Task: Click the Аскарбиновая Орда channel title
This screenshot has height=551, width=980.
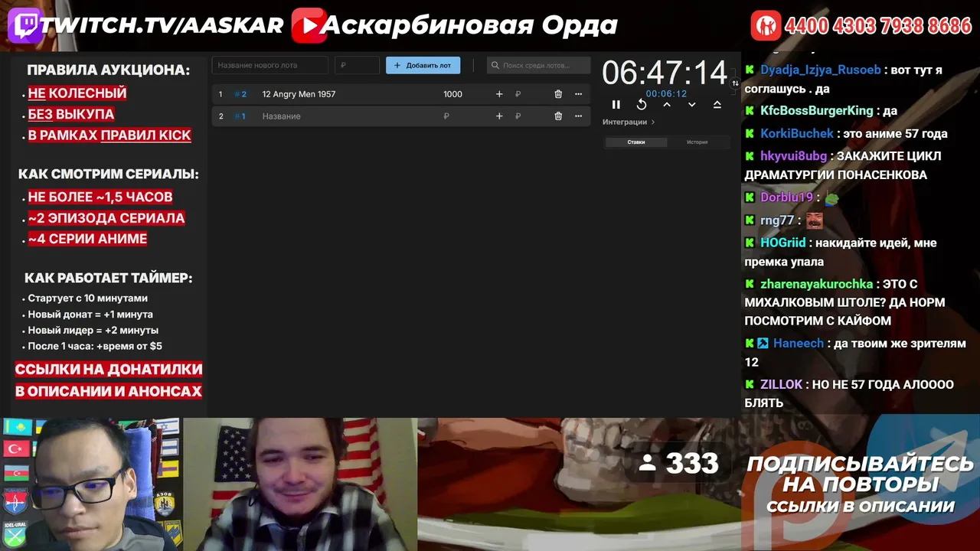Action: [x=469, y=26]
